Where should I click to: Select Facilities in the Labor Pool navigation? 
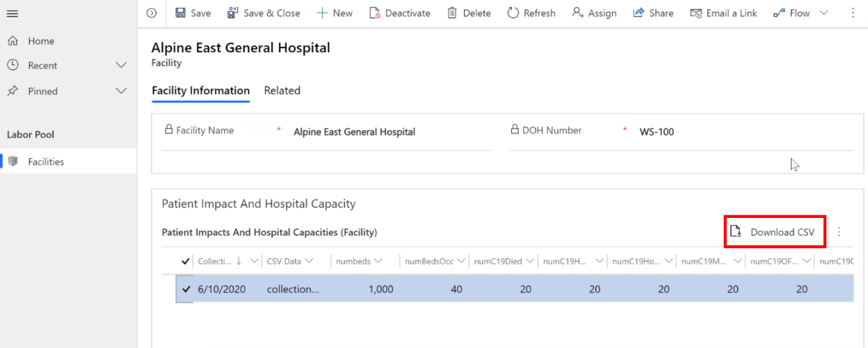[69, 162]
